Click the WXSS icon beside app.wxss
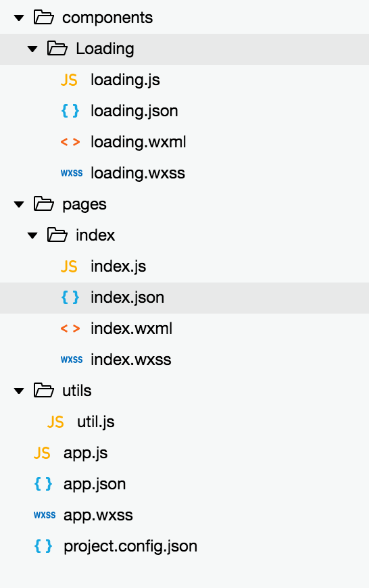Viewport: 369px width, 588px height. (45, 515)
